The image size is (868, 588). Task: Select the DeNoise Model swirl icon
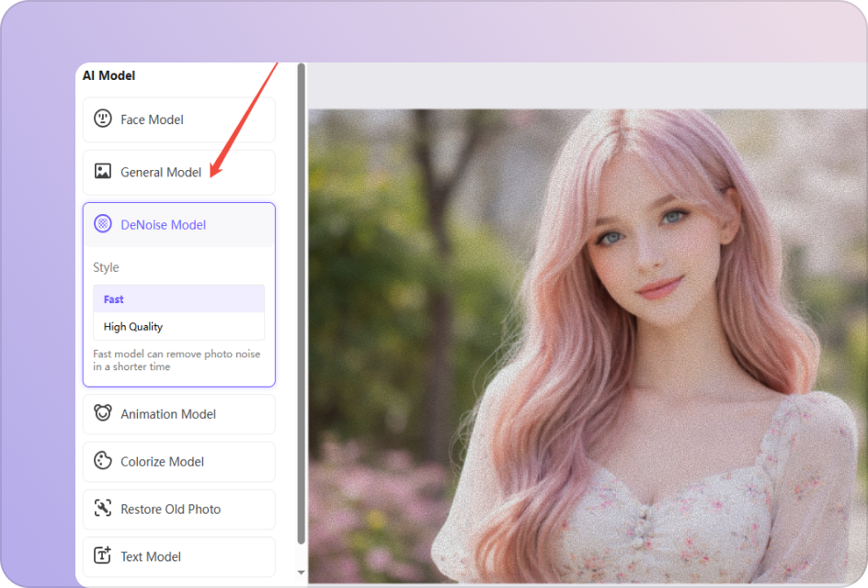click(x=105, y=224)
